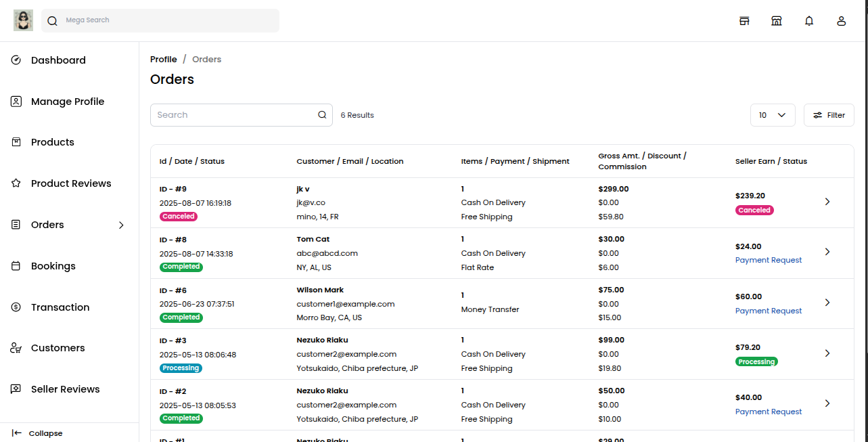
Task: Click the Filter button
Action: 829,114
